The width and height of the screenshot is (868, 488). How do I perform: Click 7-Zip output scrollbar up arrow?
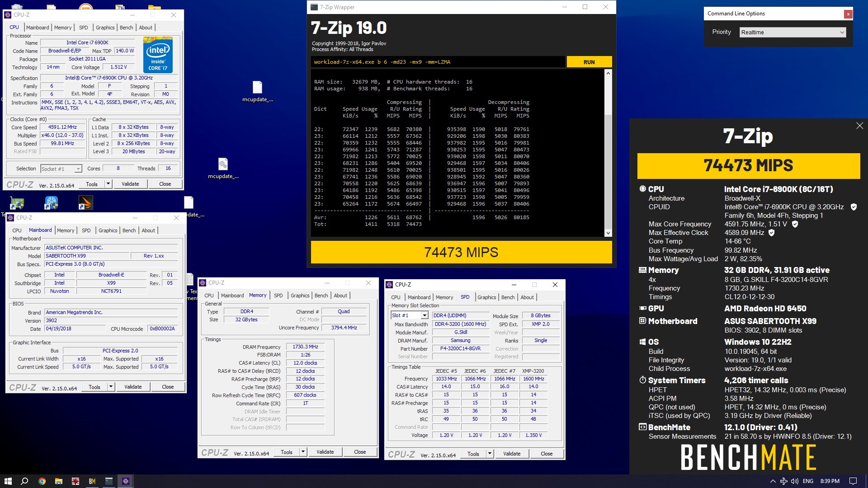coord(608,73)
